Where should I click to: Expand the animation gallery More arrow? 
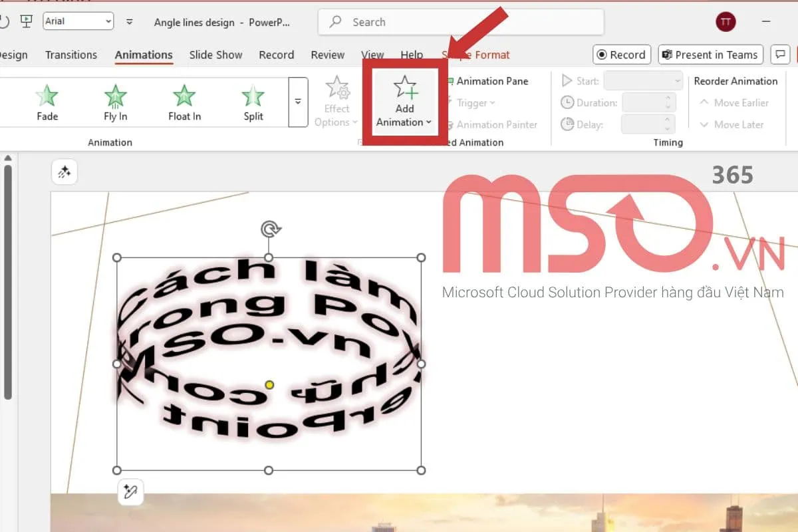(298, 102)
